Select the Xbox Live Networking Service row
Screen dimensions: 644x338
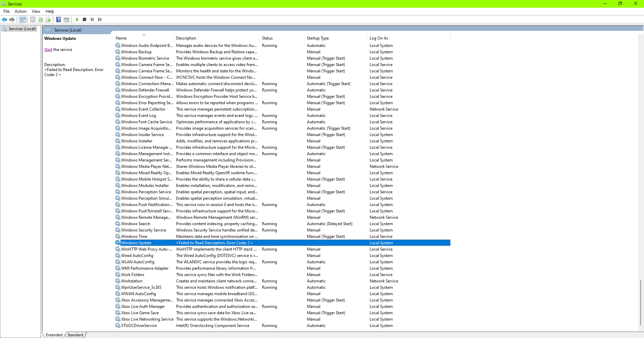pyautogui.click(x=282, y=319)
